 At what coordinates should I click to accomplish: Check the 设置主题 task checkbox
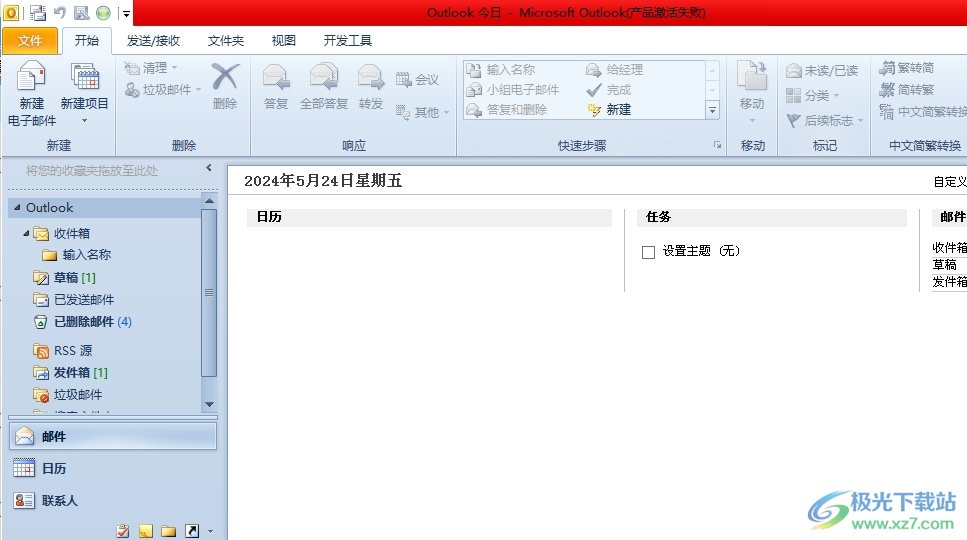pyautogui.click(x=648, y=252)
